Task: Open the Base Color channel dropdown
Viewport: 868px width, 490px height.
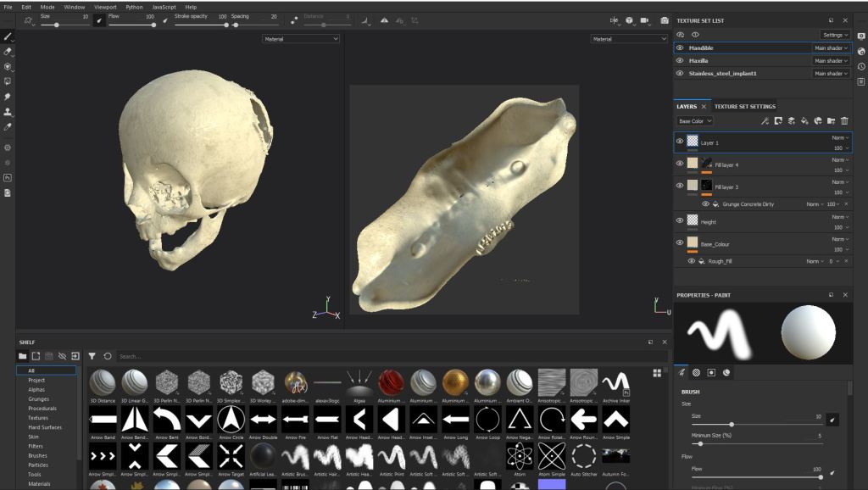Action: pyautogui.click(x=695, y=121)
